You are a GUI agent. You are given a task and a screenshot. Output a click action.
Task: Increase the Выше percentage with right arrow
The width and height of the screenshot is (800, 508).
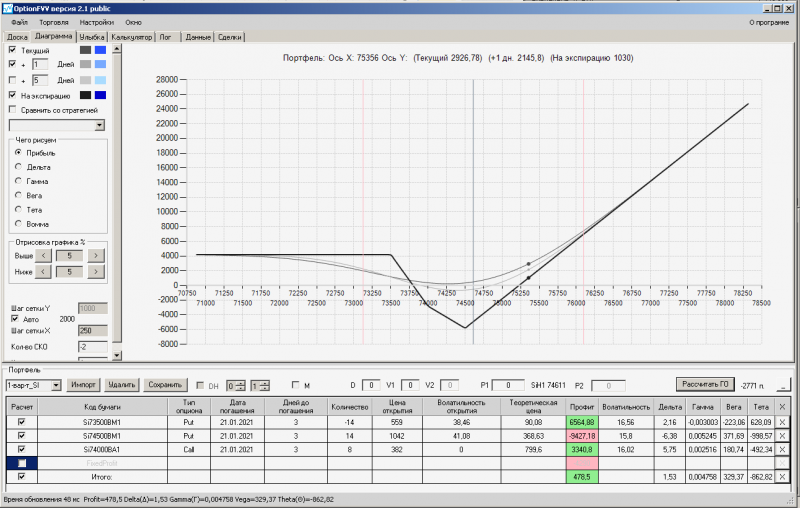[x=95, y=256]
